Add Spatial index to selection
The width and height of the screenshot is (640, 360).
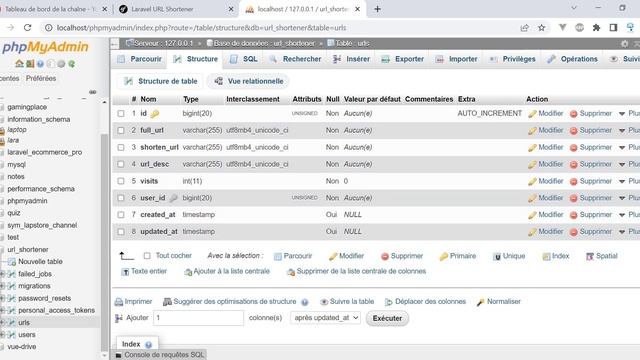tap(602, 256)
